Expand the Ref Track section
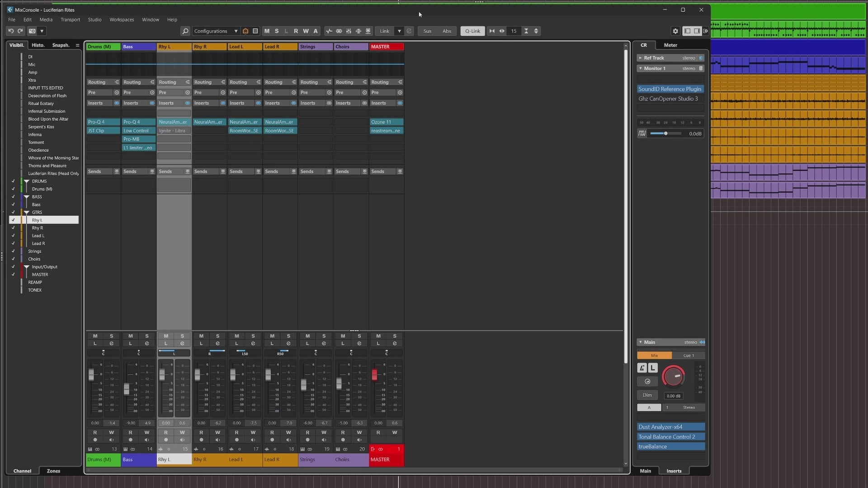Image resolution: width=868 pixels, height=488 pixels. [640, 58]
